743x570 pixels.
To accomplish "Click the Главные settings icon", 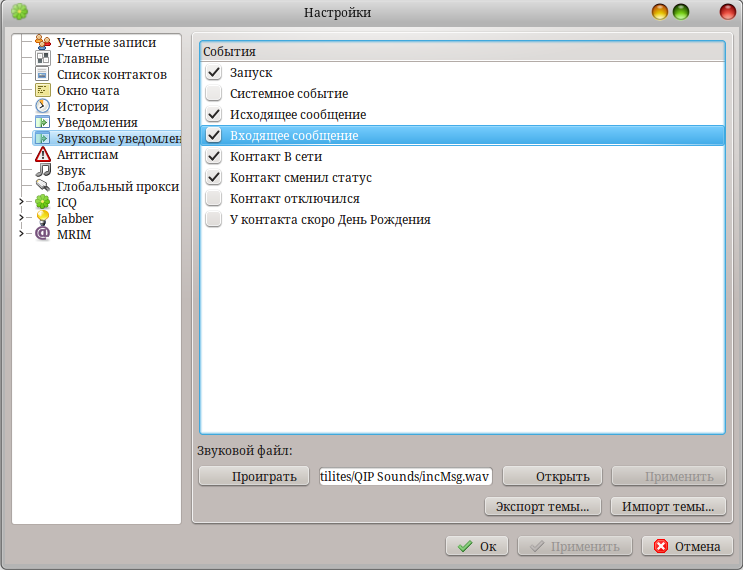I will pos(43,58).
